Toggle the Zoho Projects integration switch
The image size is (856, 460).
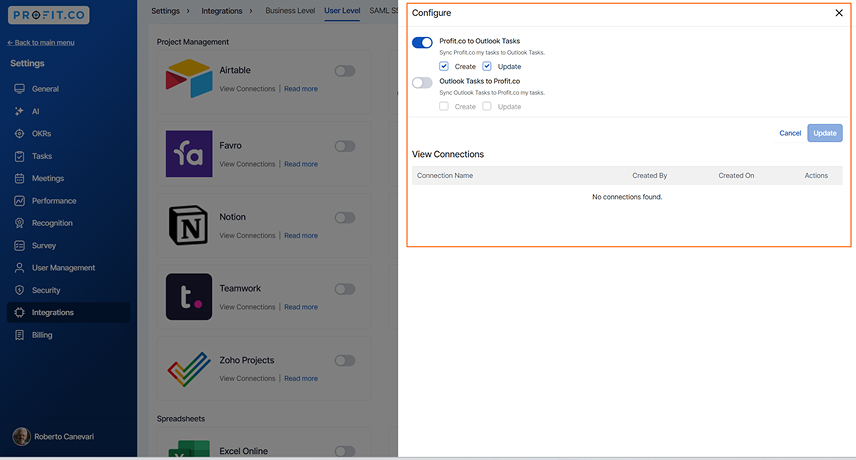pos(345,361)
